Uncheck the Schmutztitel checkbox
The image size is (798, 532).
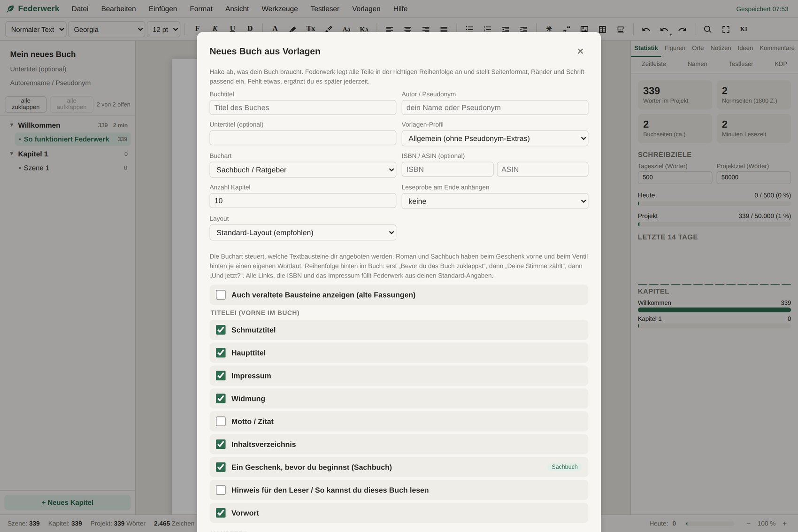pos(221,330)
